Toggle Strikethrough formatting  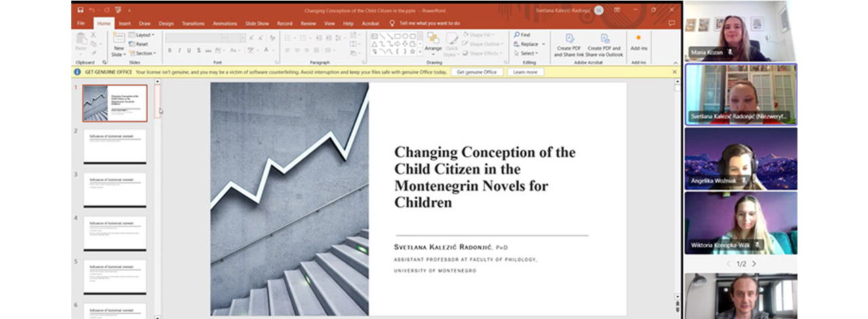click(208, 50)
